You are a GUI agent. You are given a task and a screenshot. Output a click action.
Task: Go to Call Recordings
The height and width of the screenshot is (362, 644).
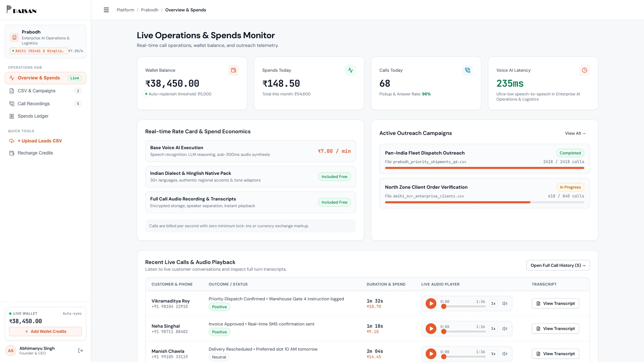pos(45,104)
